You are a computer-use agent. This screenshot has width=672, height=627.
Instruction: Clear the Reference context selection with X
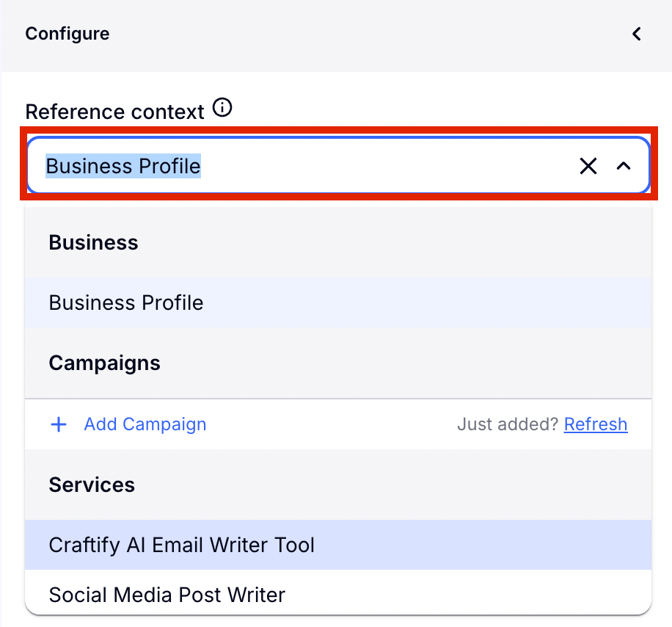[x=588, y=167]
